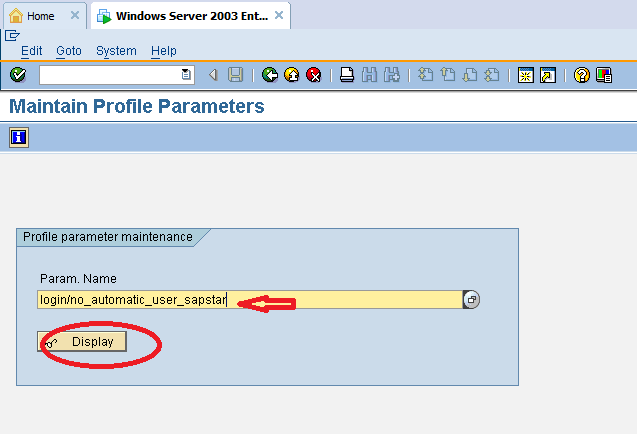Screen dimensions: 637x434
Task: Click the Maintain Profile Parameters heading
Action: click(136, 106)
